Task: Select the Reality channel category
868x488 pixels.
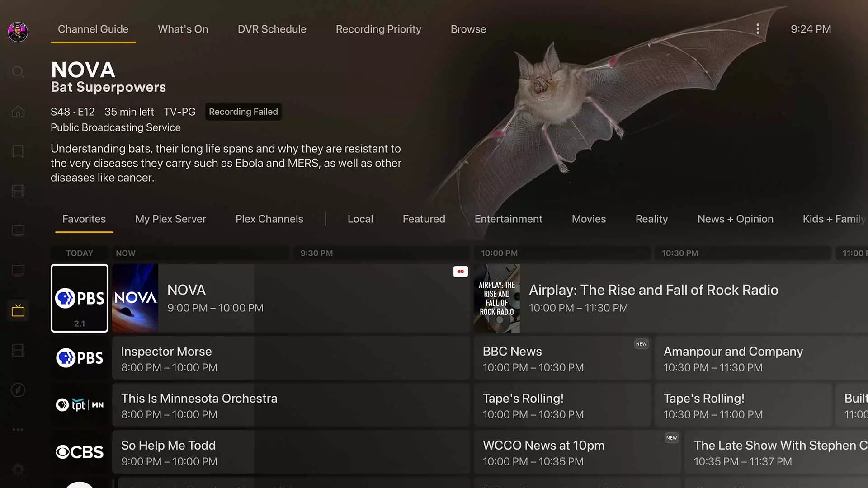Action: (651, 219)
